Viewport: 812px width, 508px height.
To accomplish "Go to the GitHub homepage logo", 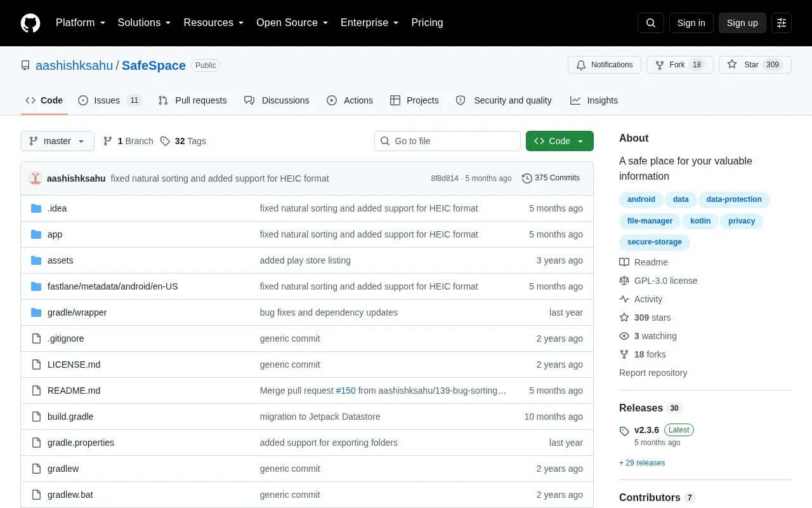I will click(30, 23).
